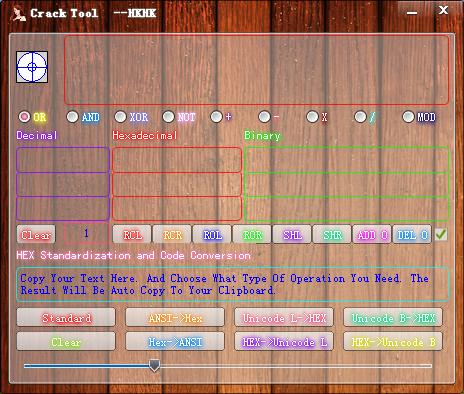
Task: Click the Unicode B->HEX button
Action: 393,318
